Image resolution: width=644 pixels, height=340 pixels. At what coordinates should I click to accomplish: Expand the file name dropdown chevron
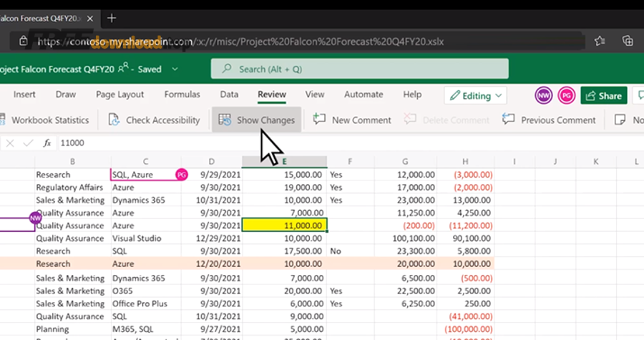pyautogui.click(x=175, y=69)
